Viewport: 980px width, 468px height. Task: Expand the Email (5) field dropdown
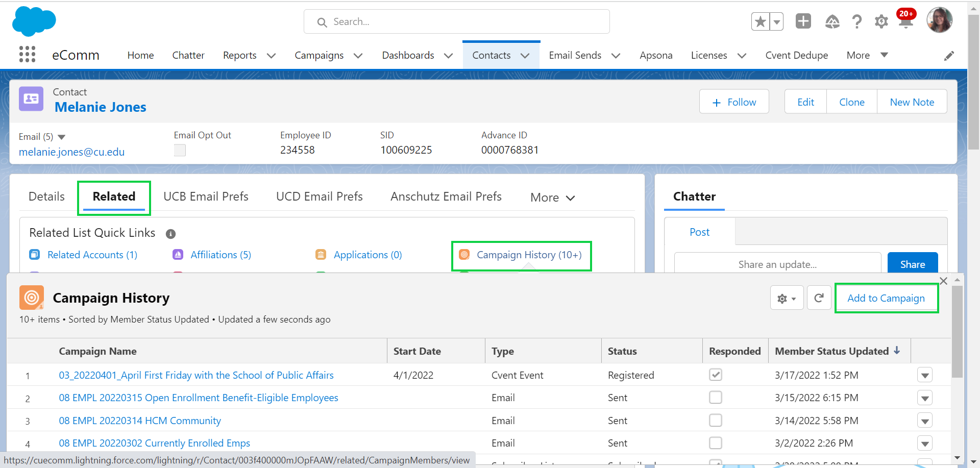click(x=62, y=137)
